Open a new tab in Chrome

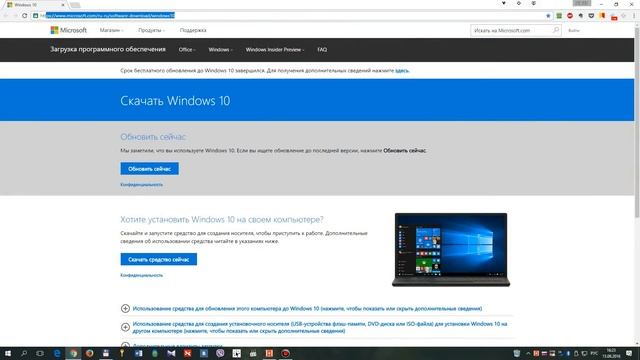(x=75, y=5)
